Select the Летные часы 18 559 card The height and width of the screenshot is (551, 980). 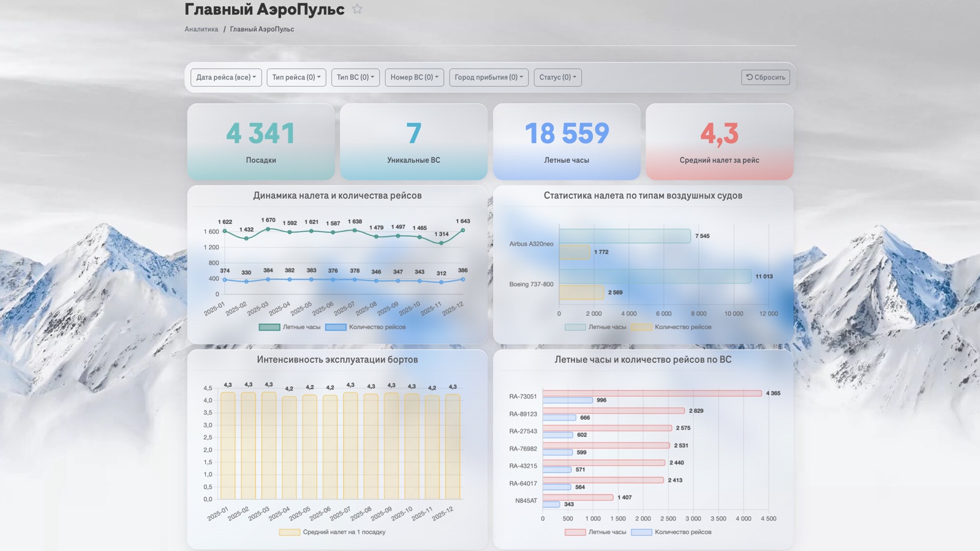pyautogui.click(x=567, y=141)
